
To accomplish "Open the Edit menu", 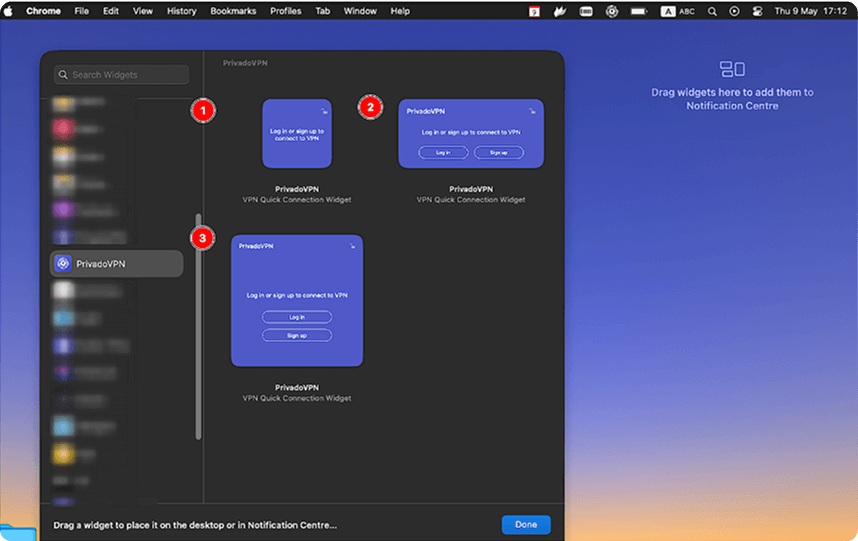I will [x=111, y=11].
